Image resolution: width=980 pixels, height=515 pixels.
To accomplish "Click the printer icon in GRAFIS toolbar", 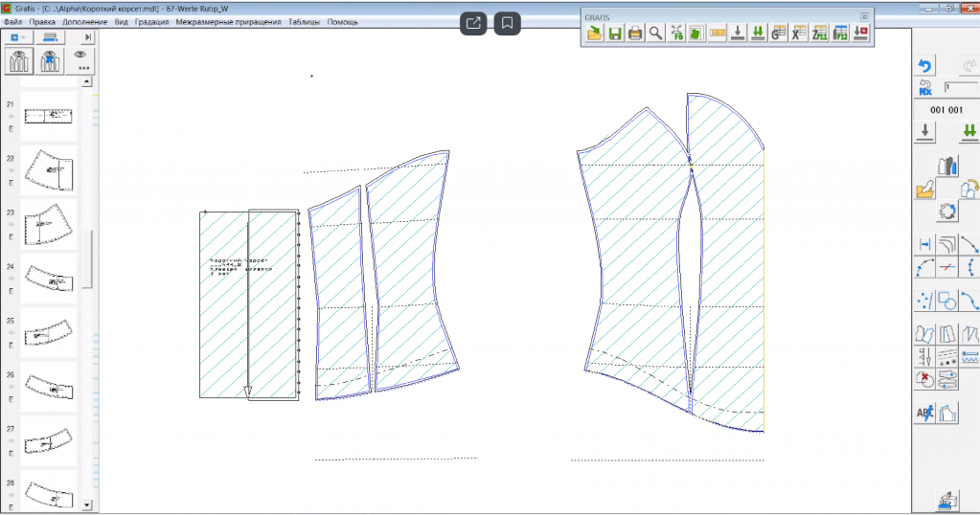I will coord(634,34).
